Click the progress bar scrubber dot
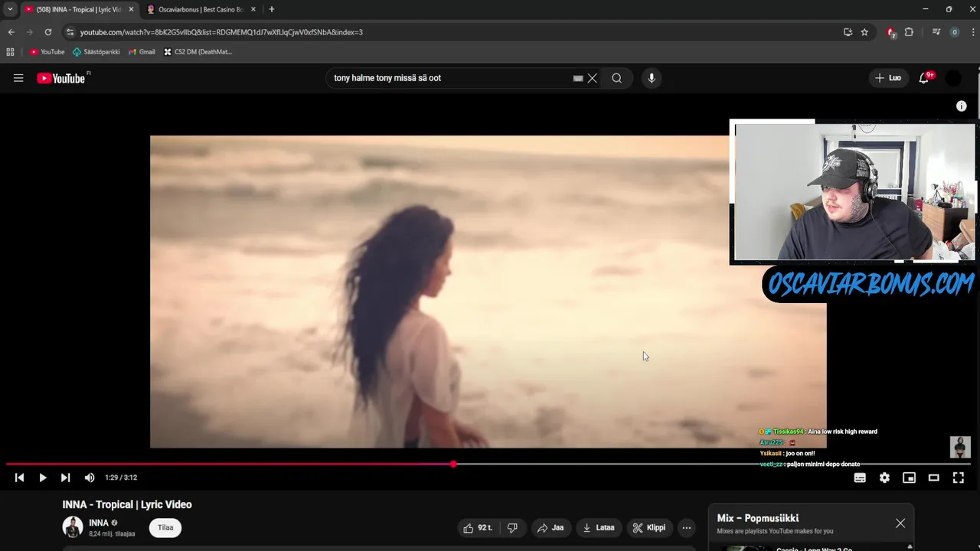Viewport: 980px width, 551px height. (453, 464)
